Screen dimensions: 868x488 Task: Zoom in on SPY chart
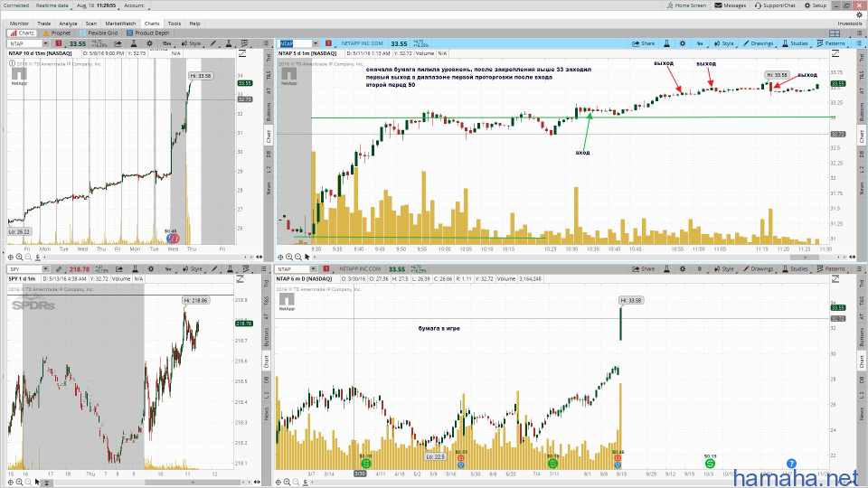19,483
